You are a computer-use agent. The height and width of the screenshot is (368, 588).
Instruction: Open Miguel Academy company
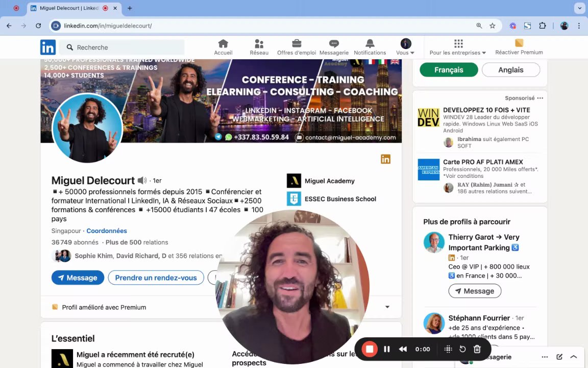(320, 181)
